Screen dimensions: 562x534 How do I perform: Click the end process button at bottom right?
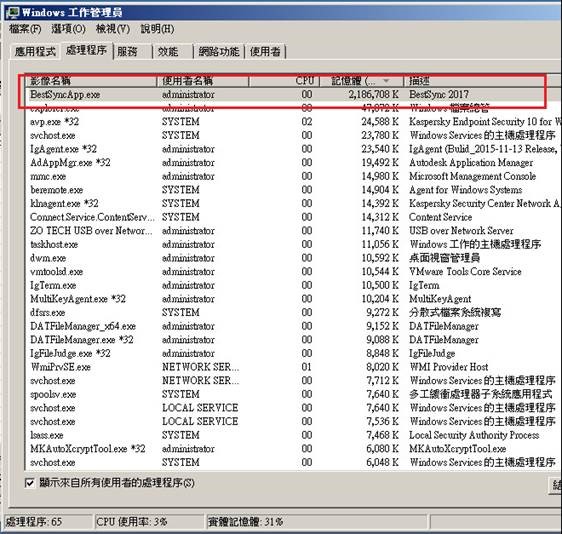556,486
